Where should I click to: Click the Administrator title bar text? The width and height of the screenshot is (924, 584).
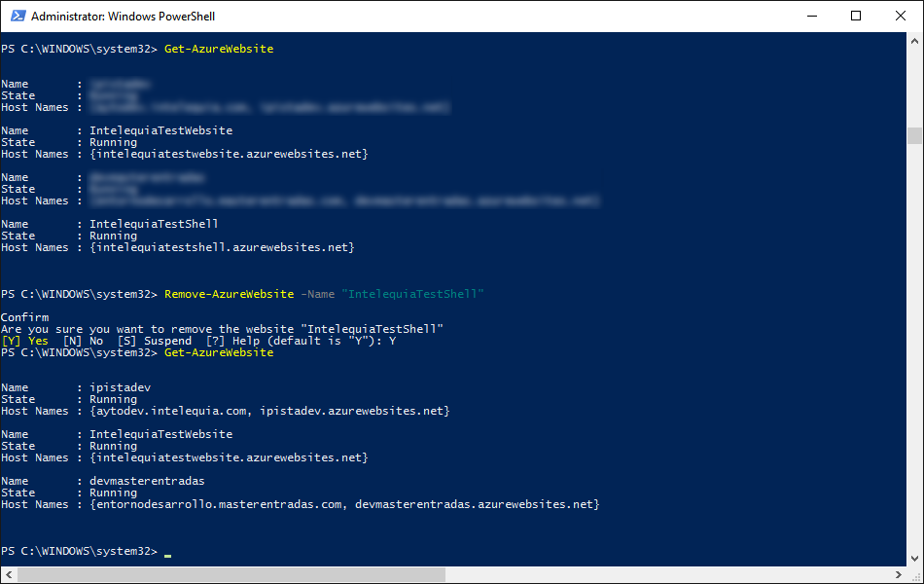[122, 16]
